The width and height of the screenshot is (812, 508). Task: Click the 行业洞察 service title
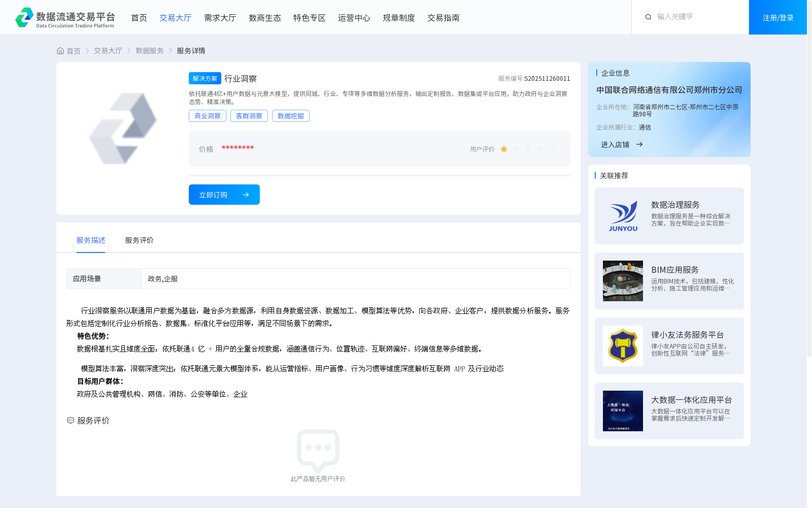tap(241, 79)
